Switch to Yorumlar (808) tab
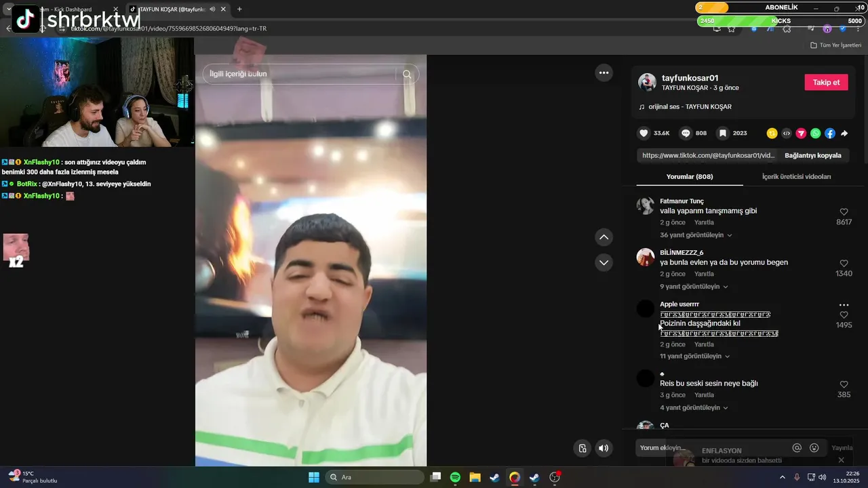The width and height of the screenshot is (868, 488). point(690,176)
